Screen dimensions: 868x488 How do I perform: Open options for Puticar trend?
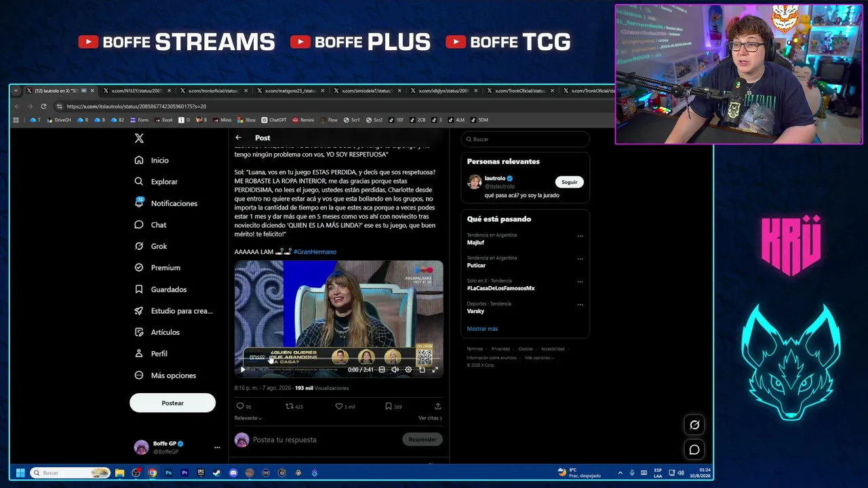pos(580,259)
